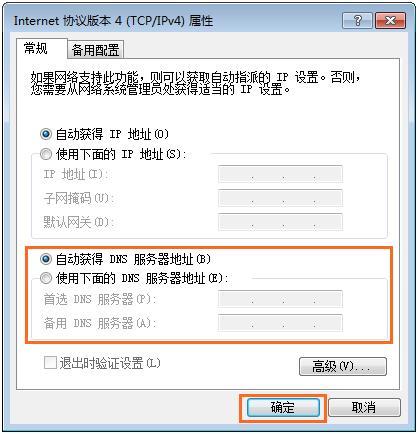The width and height of the screenshot is (418, 434).
Task: Choose 使用下面的 DNS 服务器地址 option
Action: pyautogui.click(x=46, y=278)
